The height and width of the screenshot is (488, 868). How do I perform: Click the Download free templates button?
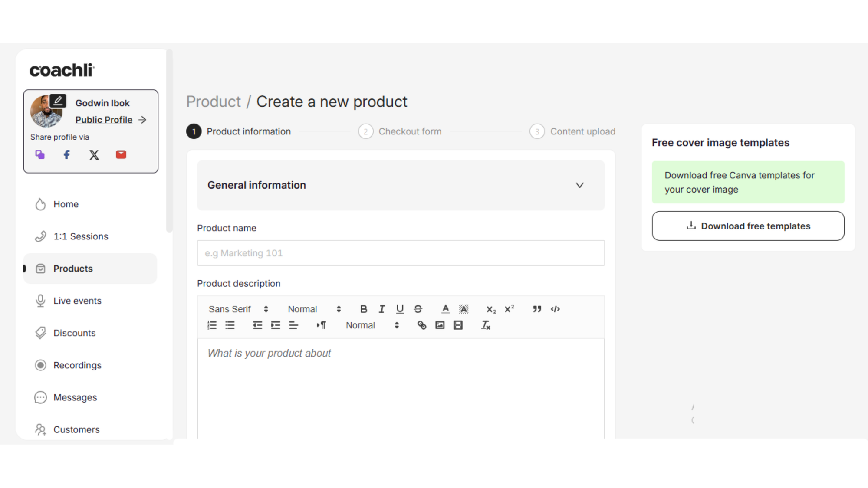pos(748,226)
